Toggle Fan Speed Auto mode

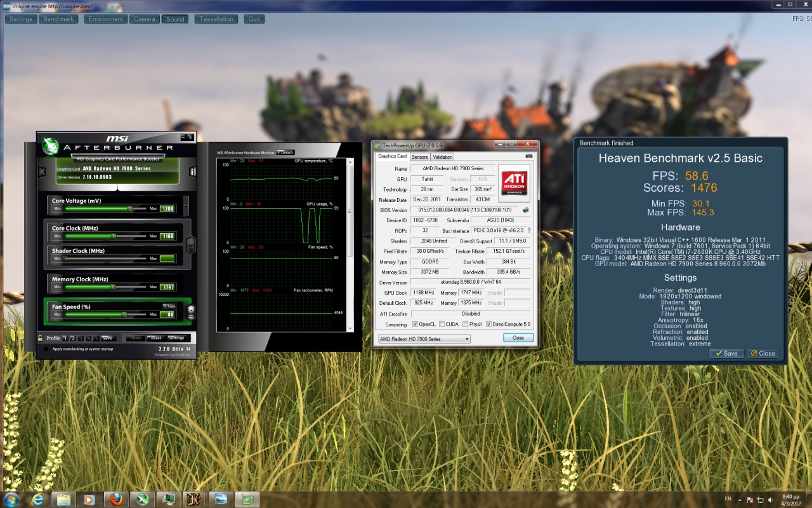coord(169,306)
